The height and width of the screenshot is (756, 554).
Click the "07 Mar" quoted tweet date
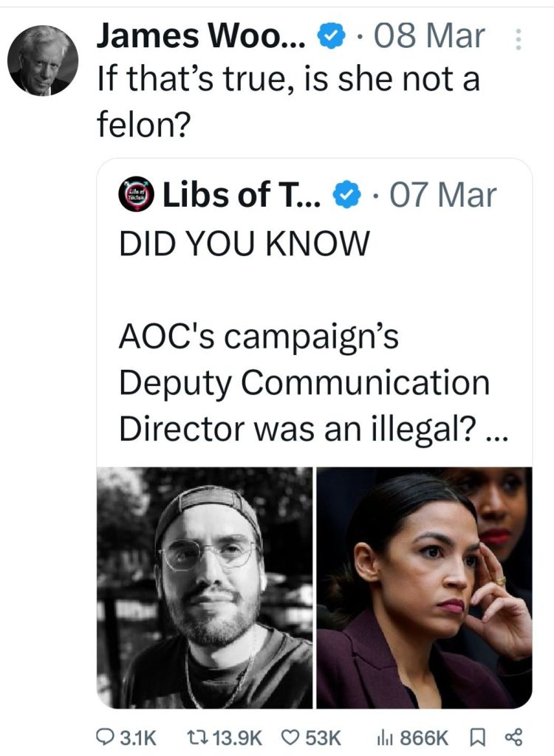[x=443, y=196]
